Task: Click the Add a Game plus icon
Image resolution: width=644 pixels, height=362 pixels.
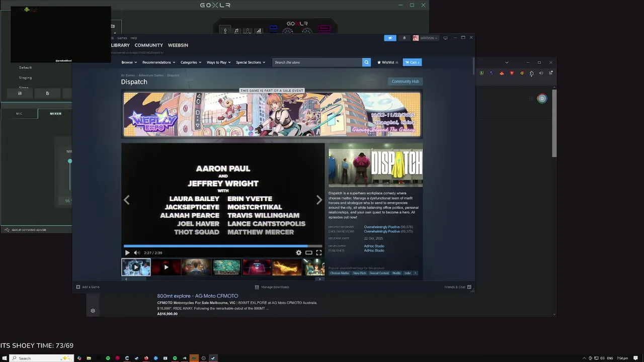Action: [78, 287]
